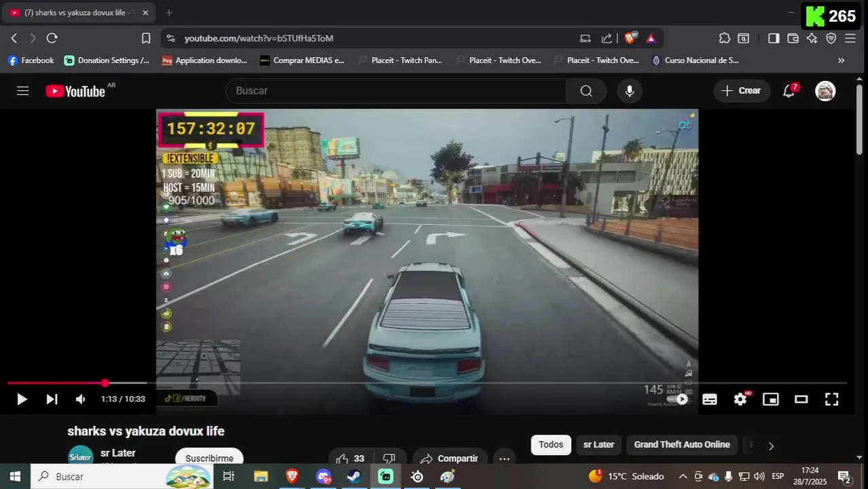
Task: Like the video with thumbs up
Action: pyautogui.click(x=350, y=458)
